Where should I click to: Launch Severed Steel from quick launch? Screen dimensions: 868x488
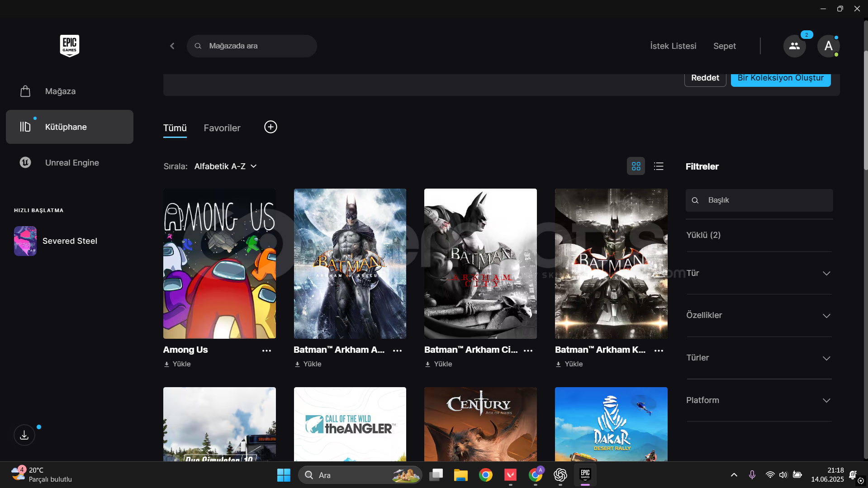point(56,241)
